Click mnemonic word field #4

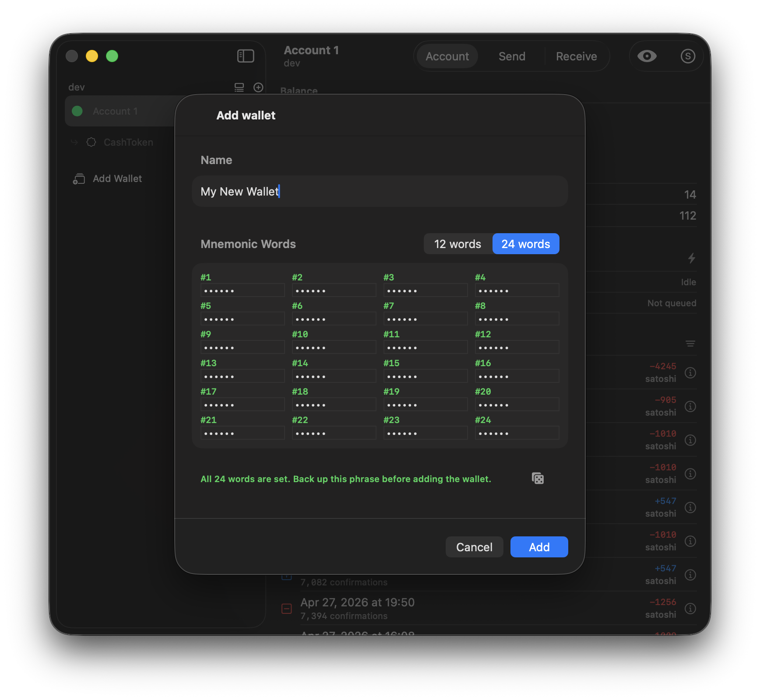[517, 290]
